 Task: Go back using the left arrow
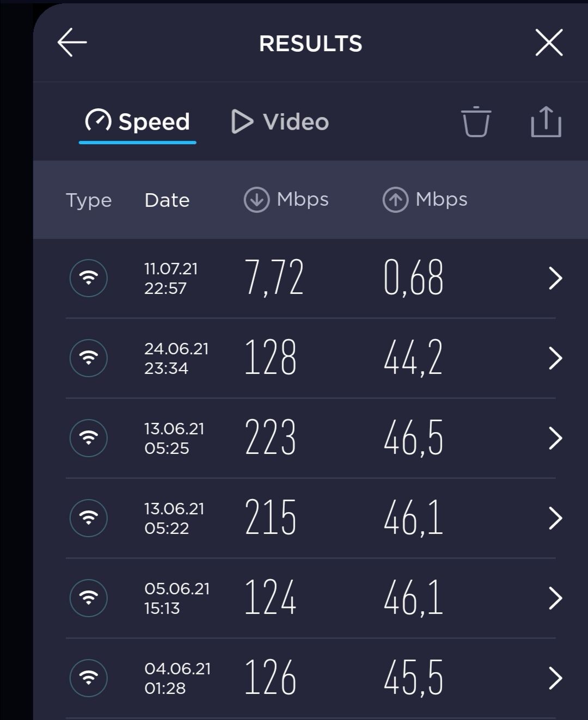tap(72, 43)
